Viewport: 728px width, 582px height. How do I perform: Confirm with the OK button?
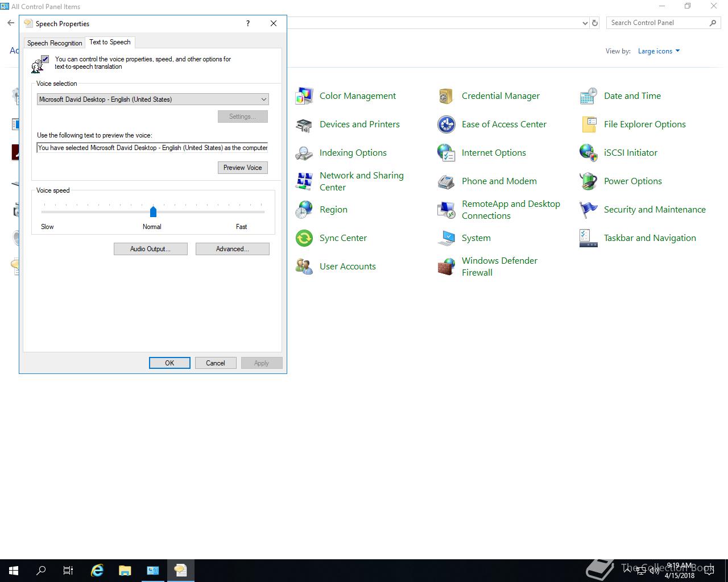click(169, 363)
